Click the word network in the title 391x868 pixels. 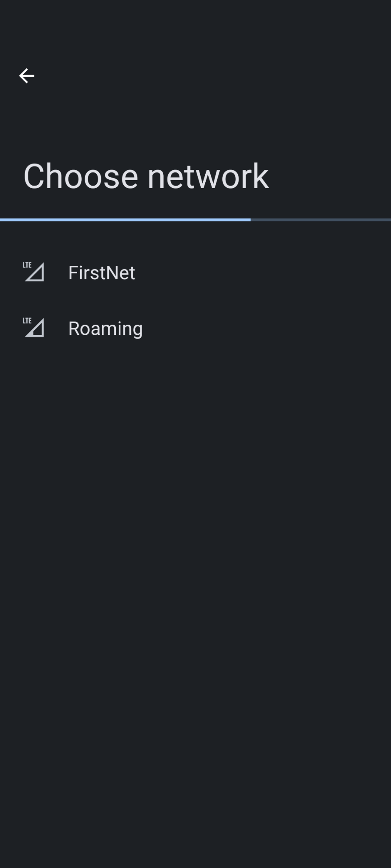click(208, 176)
